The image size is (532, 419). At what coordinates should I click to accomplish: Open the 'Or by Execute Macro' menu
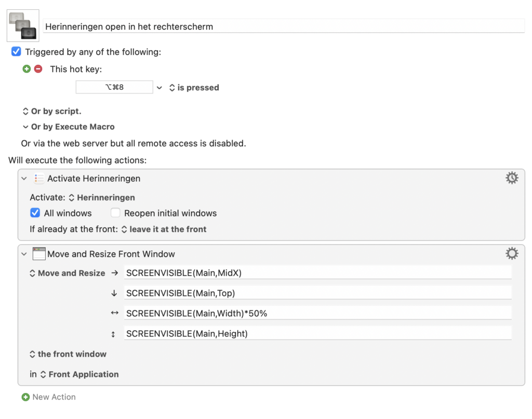68,127
